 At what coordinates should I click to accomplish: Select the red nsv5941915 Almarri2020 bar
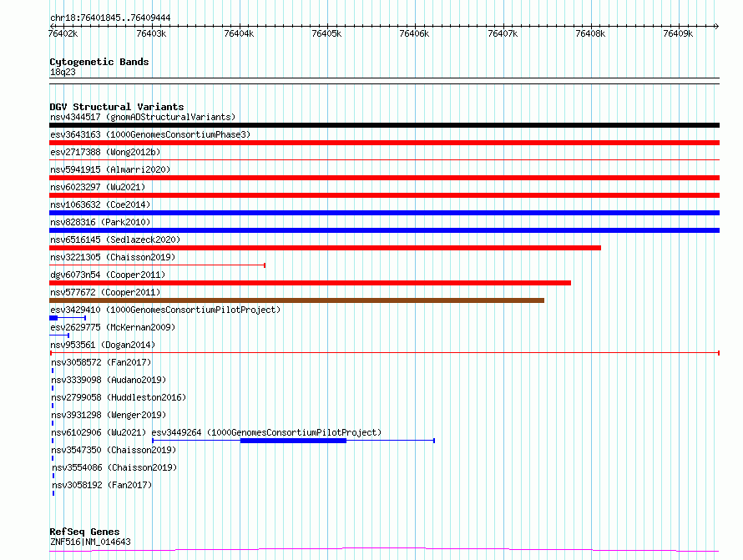coord(384,178)
